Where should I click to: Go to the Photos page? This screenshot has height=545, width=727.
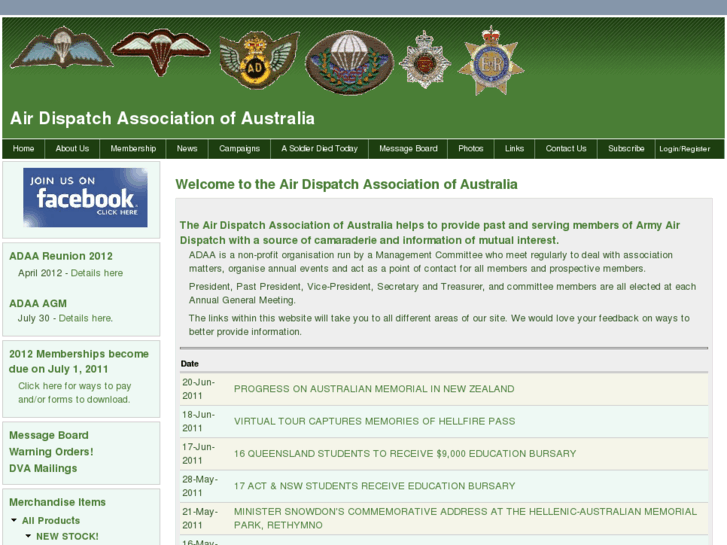(471, 148)
